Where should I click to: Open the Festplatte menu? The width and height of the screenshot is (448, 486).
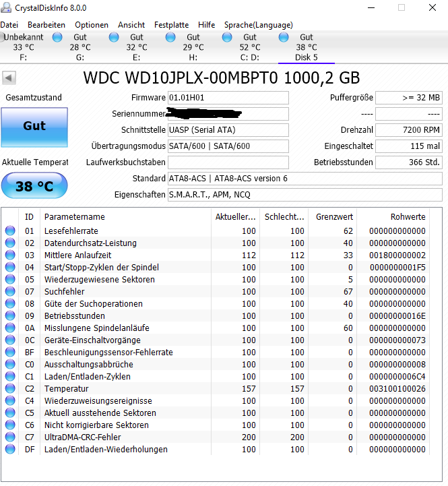tap(171, 25)
